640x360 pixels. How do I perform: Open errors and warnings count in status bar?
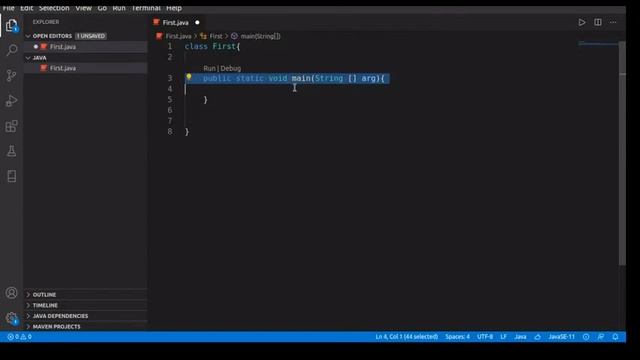click(19, 337)
